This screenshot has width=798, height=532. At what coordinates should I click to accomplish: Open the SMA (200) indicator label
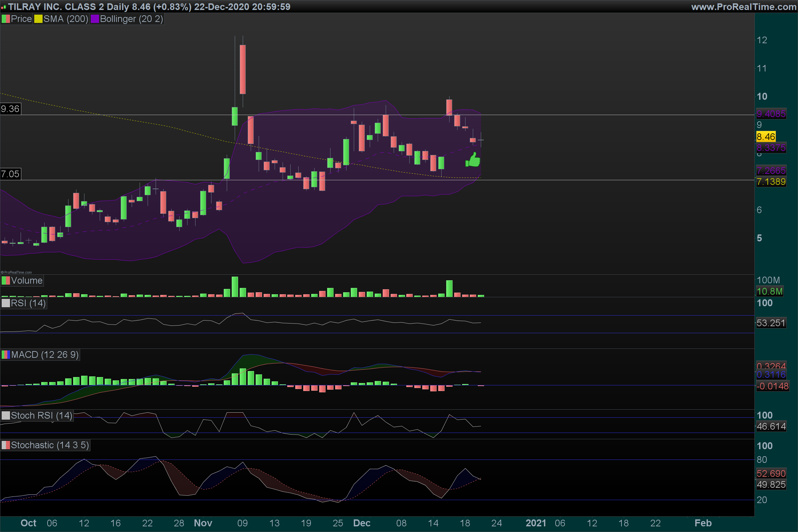tap(66, 19)
